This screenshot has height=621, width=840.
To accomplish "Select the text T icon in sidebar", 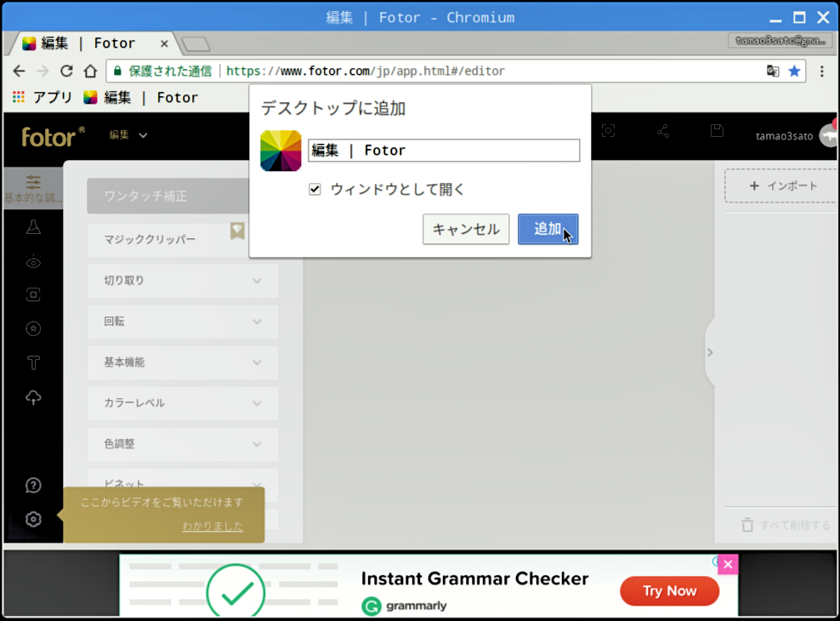I will pos(33,362).
